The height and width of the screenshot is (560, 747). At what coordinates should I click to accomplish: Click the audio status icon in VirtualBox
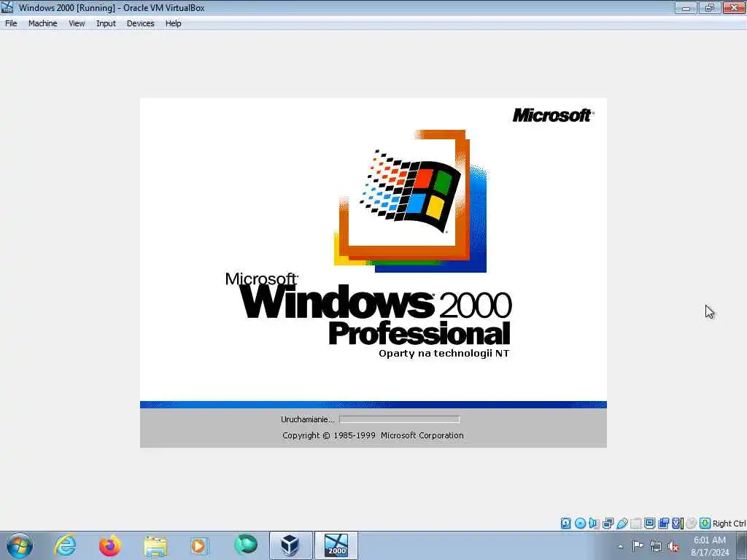594,524
